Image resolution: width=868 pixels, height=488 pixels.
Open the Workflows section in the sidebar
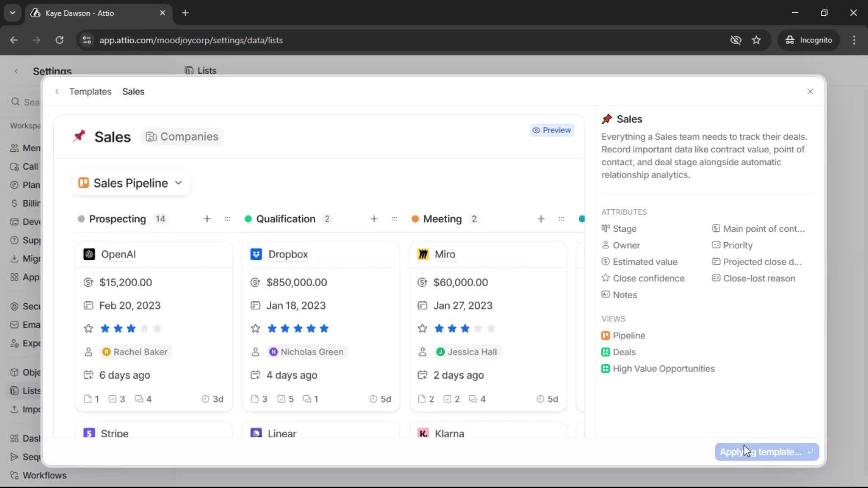(x=45, y=475)
